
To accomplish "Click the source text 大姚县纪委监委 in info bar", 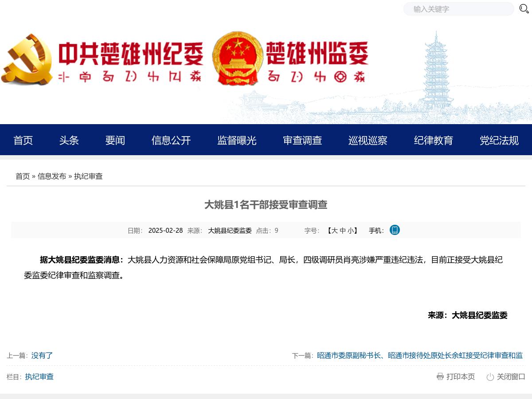I will pyautogui.click(x=230, y=231).
